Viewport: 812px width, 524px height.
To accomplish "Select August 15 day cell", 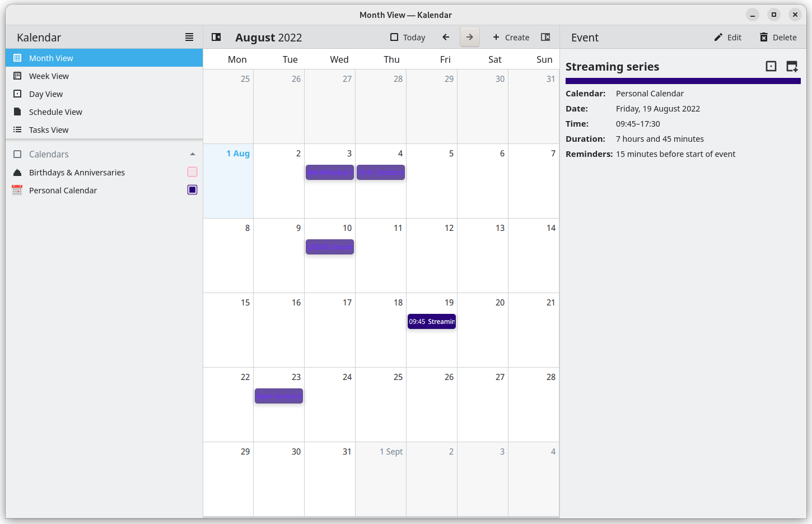I will [228, 330].
